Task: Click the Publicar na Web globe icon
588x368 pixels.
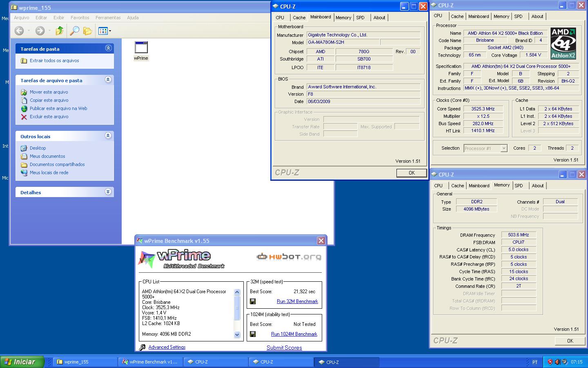Action: (x=24, y=108)
